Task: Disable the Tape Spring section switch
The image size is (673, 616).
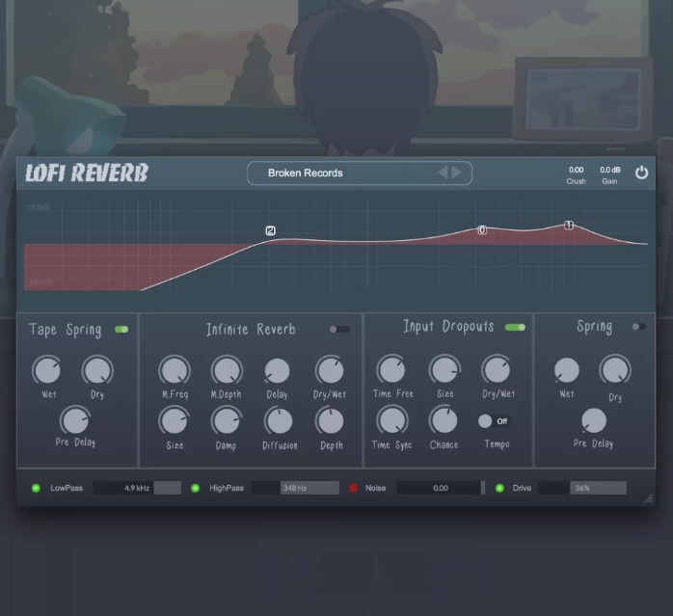Action: tap(121, 330)
